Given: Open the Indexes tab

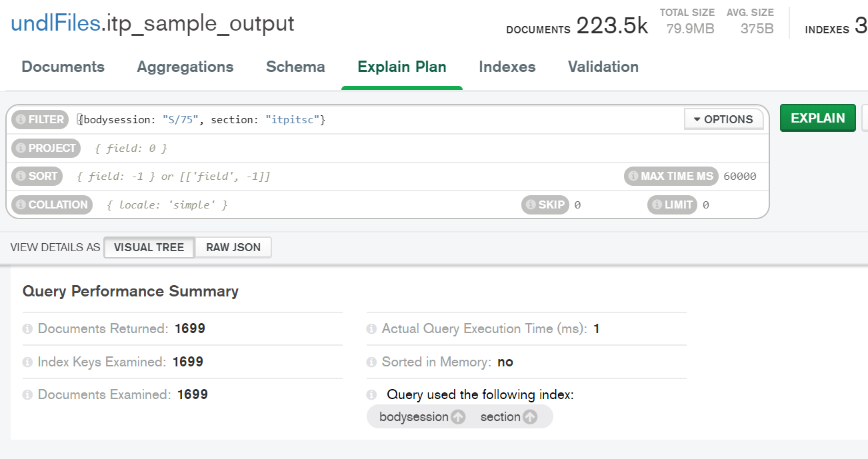Looking at the screenshot, I should point(507,67).
